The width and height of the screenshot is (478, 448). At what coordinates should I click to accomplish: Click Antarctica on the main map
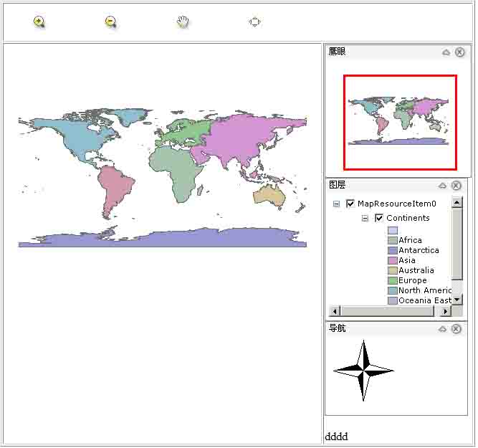click(183, 239)
